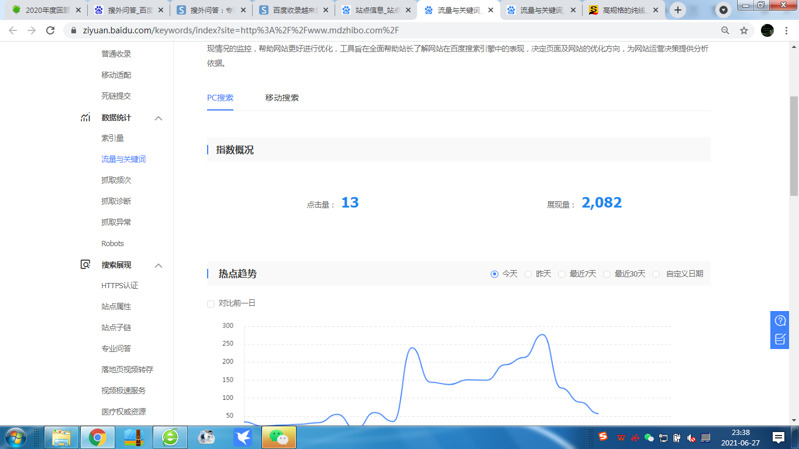Open 普通收录 in the sidebar
The height and width of the screenshot is (449, 799).
click(116, 54)
